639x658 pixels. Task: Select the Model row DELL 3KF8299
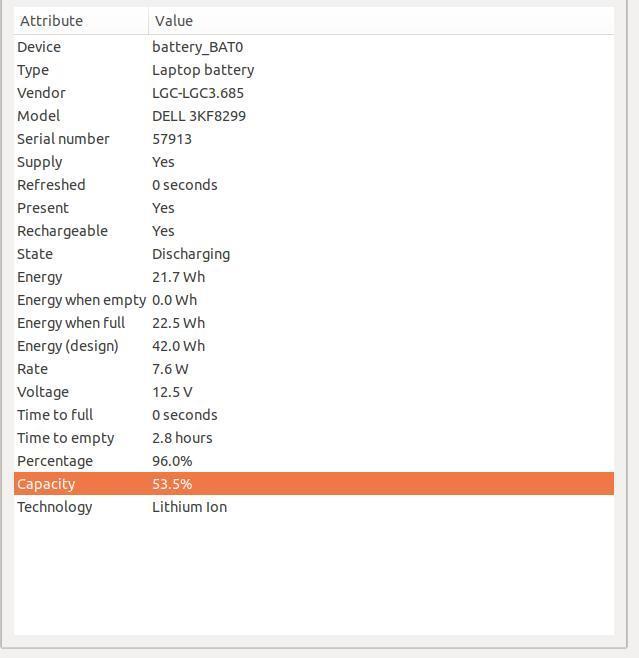(314, 116)
